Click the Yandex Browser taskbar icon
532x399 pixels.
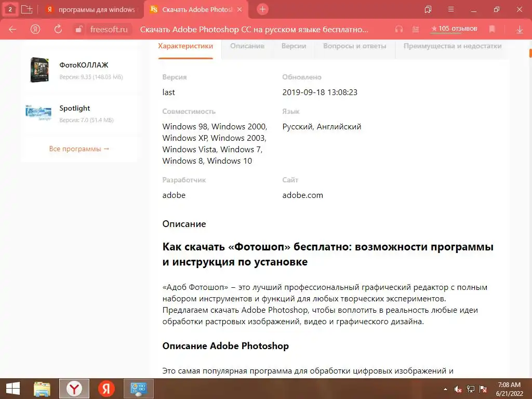click(x=74, y=389)
